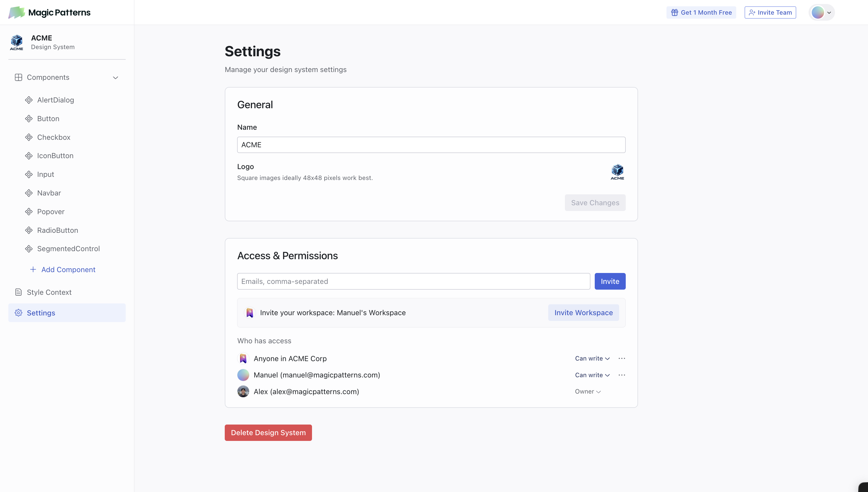Open Manuel's Can write permission dropdown
868x492 pixels.
point(592,375)
